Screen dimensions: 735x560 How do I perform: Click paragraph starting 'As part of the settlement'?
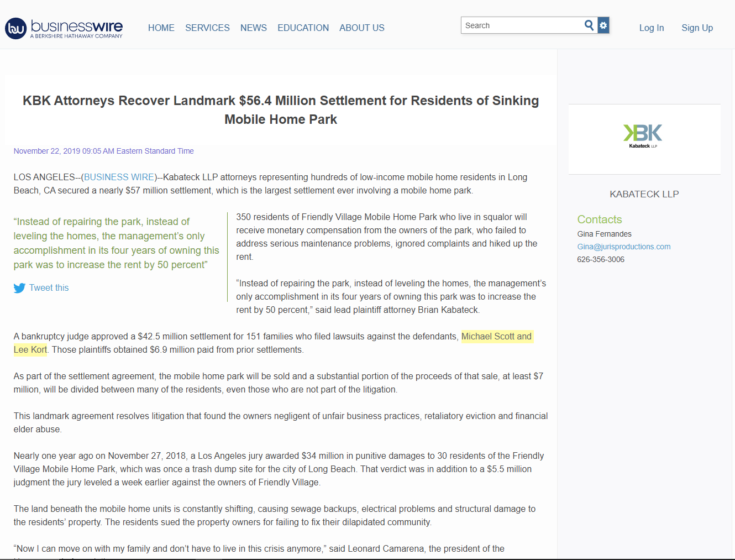(x=279, y=383)
